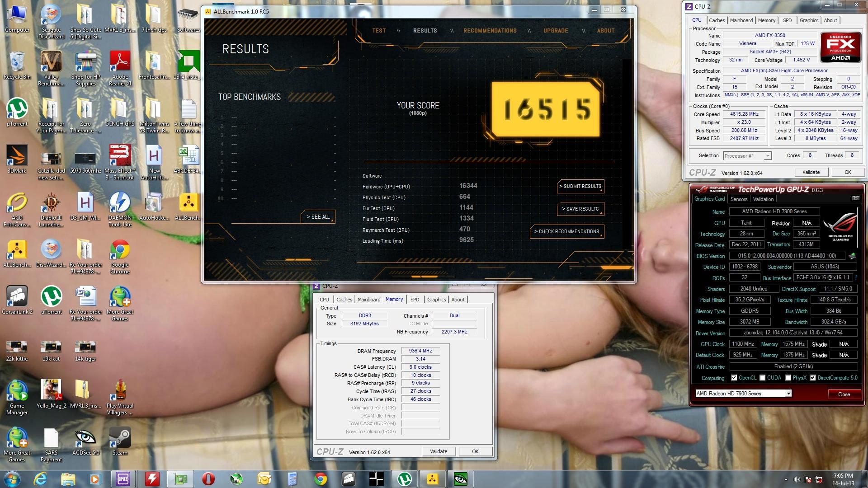Click Validate in bottom CPU-Z window
Image resolution: width=868 pixels, height=488 pixels.
point(439,451)
